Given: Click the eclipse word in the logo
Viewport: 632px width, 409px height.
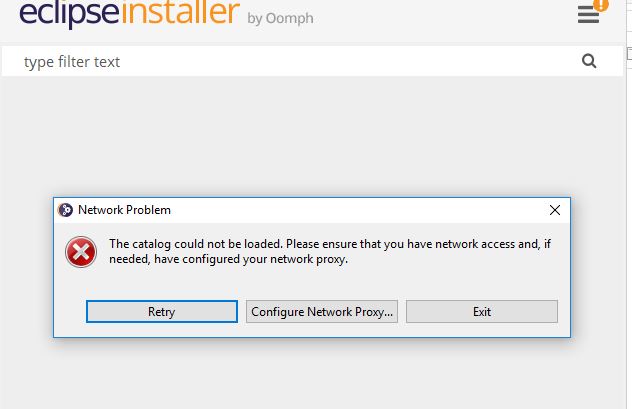Looking at the screenshot, I should pyautogui.click(x=69, y=13).
